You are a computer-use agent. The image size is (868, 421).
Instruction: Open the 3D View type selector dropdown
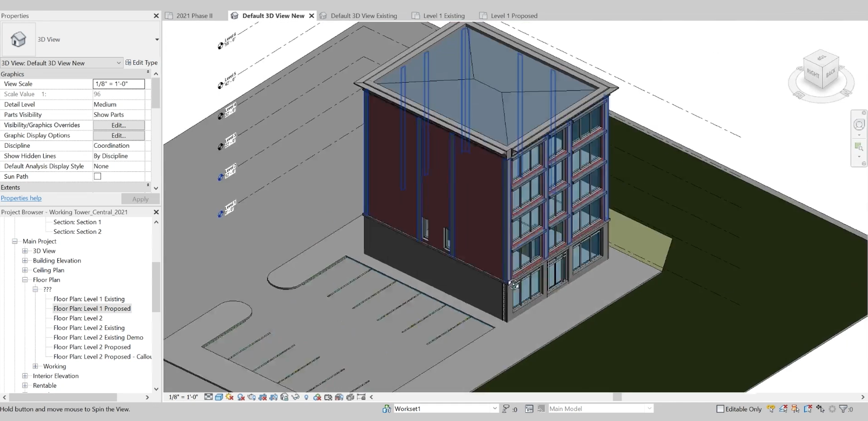156,39
